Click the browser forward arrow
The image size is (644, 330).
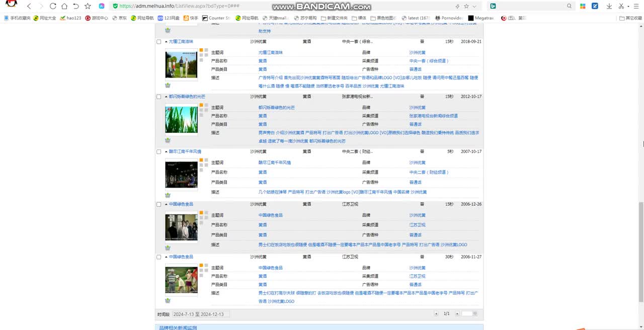(x=41, y=6)
